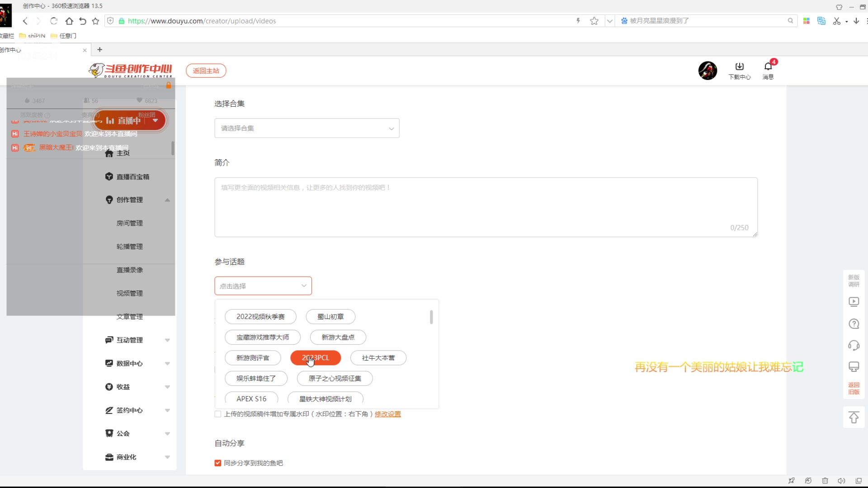Screen dimensions: 868x488
Task: Open the translate icon in toolbar
Action: [821, 21]
